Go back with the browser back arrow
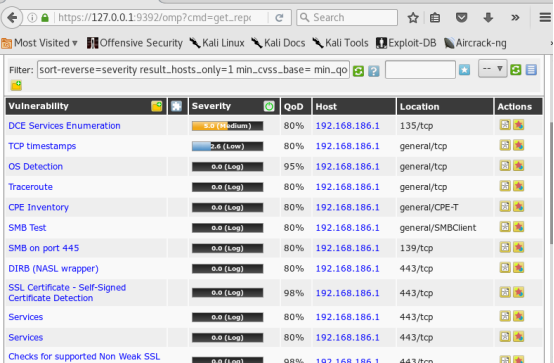 tap(12, 17)
